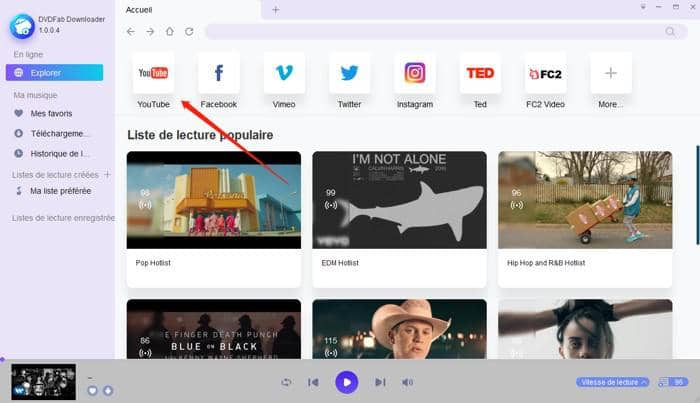Click the More sites plus tile
The width and height of the screenshot is (700, 403).
tap(611, 73)
